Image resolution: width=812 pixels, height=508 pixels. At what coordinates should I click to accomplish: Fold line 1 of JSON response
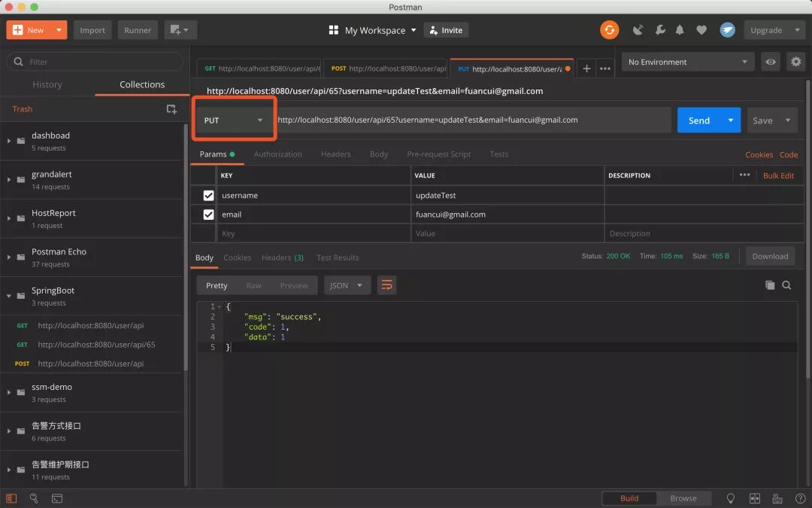(220, 306)
